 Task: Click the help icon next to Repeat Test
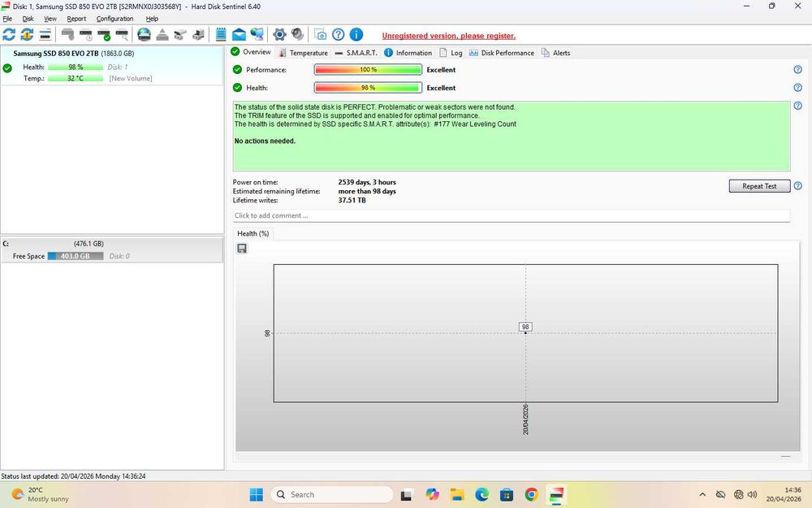(x=797, y=185)
